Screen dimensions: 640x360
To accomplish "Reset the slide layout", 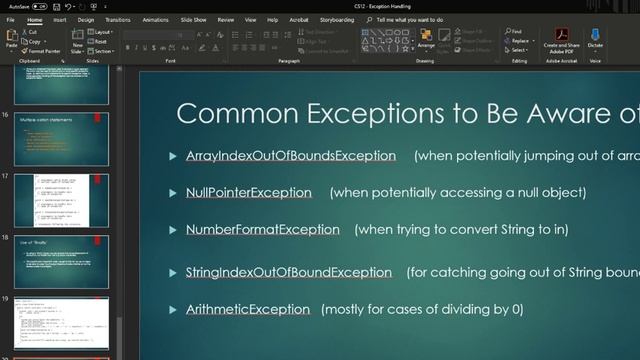I will (x=97, y=42).
